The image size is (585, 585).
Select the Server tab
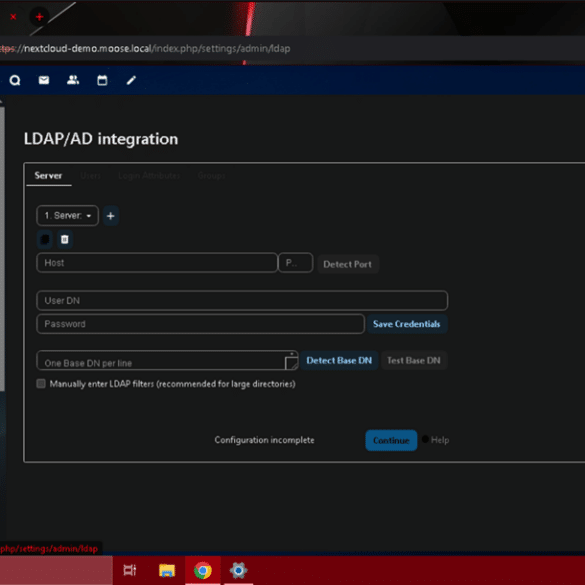48,175
